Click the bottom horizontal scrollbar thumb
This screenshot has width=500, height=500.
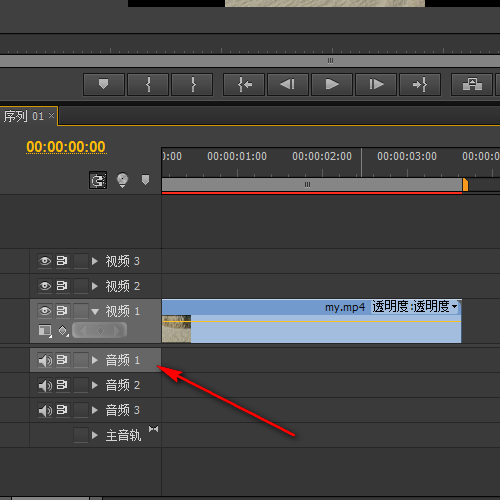50,498
